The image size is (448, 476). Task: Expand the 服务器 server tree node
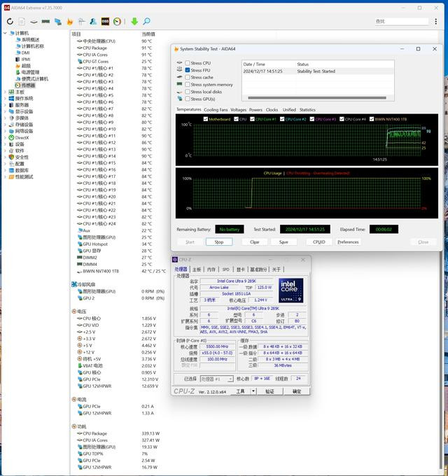click(x=5, y=105)
